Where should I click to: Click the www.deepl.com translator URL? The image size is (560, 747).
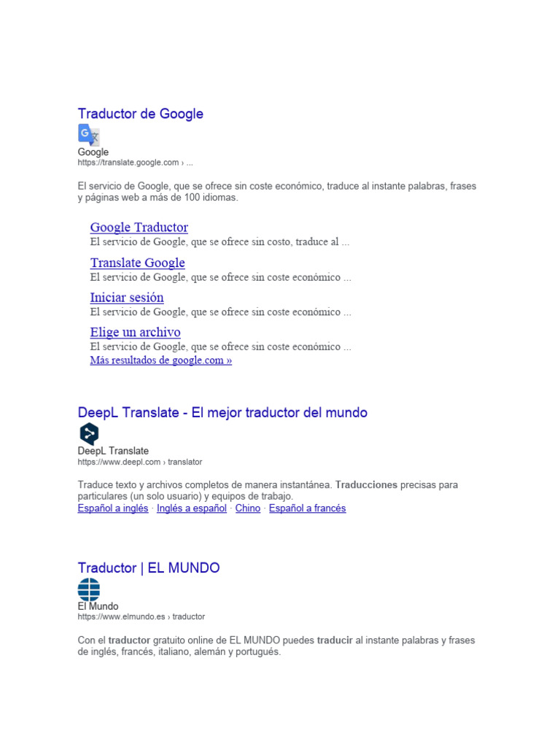click(140, 462)
